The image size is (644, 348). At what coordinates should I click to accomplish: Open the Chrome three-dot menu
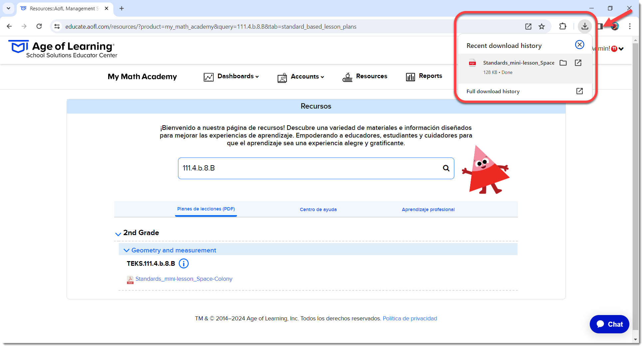click(x=630, y=26)
